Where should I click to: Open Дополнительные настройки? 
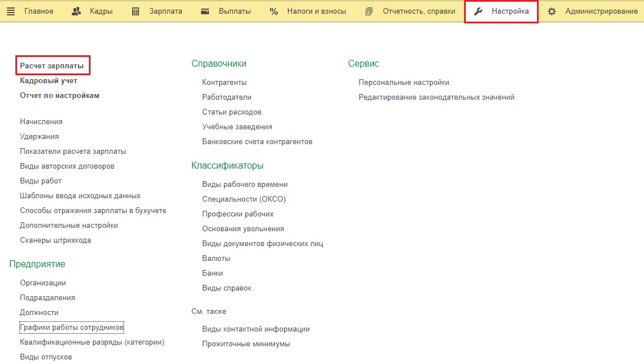[x=69, y=225]
